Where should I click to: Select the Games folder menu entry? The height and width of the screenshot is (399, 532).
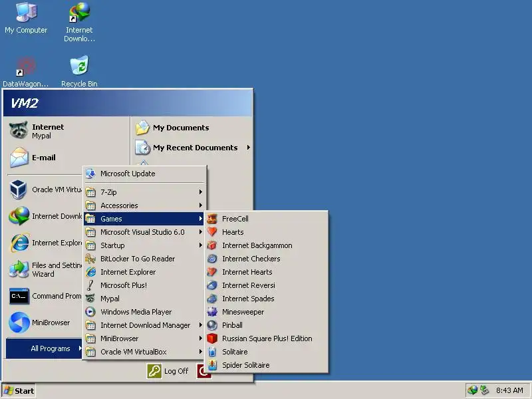(144, 219)
